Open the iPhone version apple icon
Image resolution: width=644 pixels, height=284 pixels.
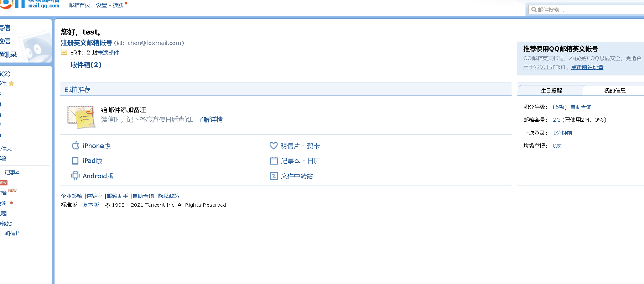click(x=76, y=145)
